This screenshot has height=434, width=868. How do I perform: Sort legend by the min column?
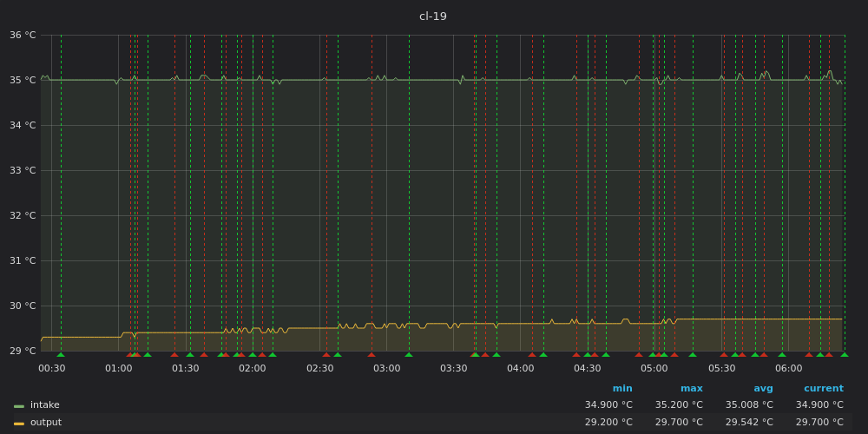[x=622, y=389]
